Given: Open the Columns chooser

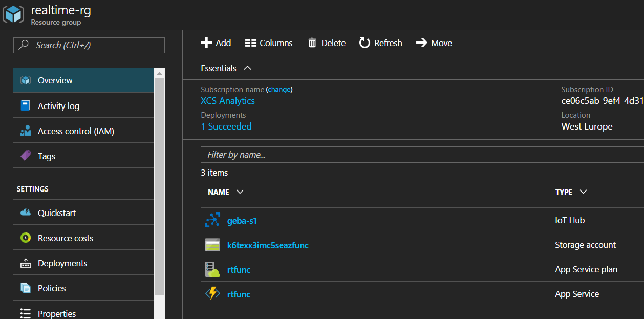Looking at the screenshot, I should point(269,43).
